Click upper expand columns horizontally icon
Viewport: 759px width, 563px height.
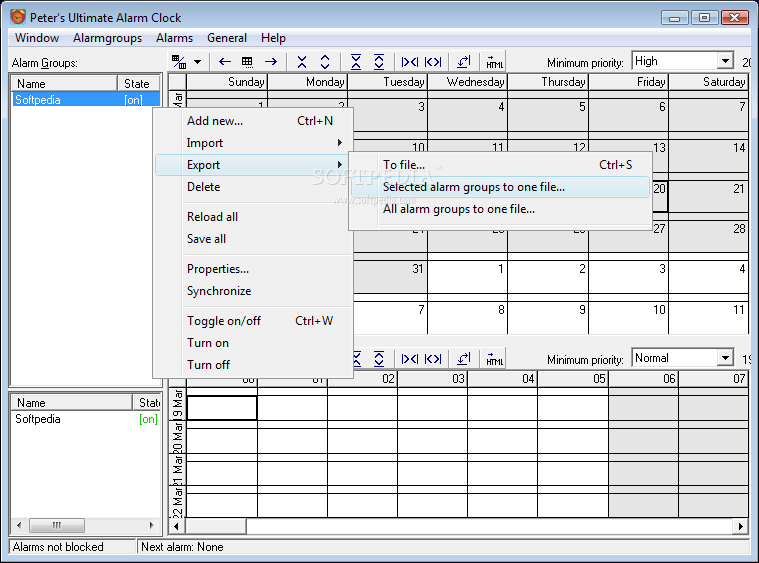pos(433,62)
